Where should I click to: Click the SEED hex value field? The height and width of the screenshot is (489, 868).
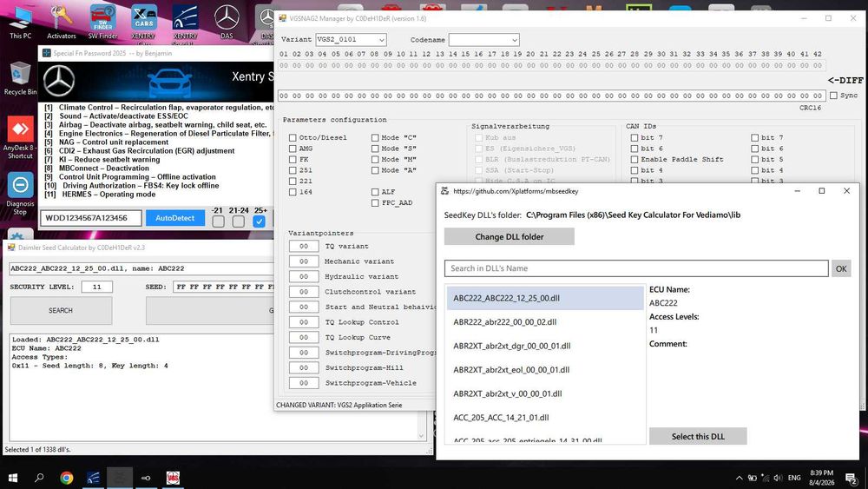(x=224, y=287)
